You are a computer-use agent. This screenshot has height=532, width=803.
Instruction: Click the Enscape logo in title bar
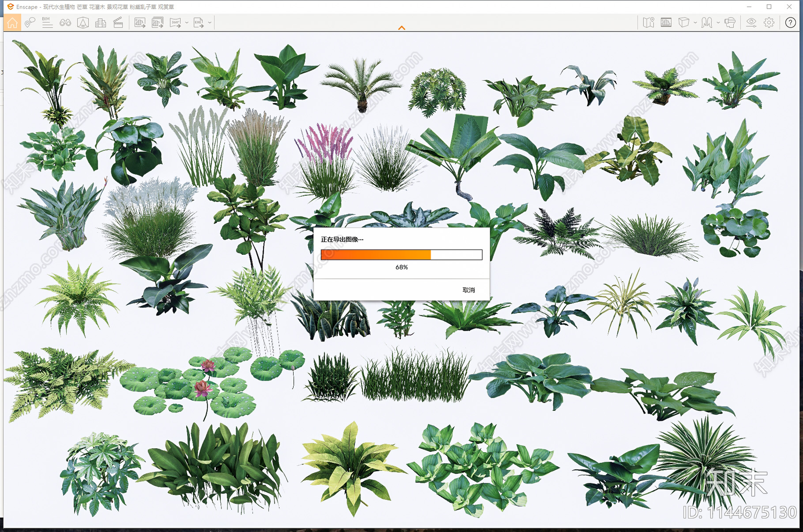pyautogui.click(x=10, y=7)
